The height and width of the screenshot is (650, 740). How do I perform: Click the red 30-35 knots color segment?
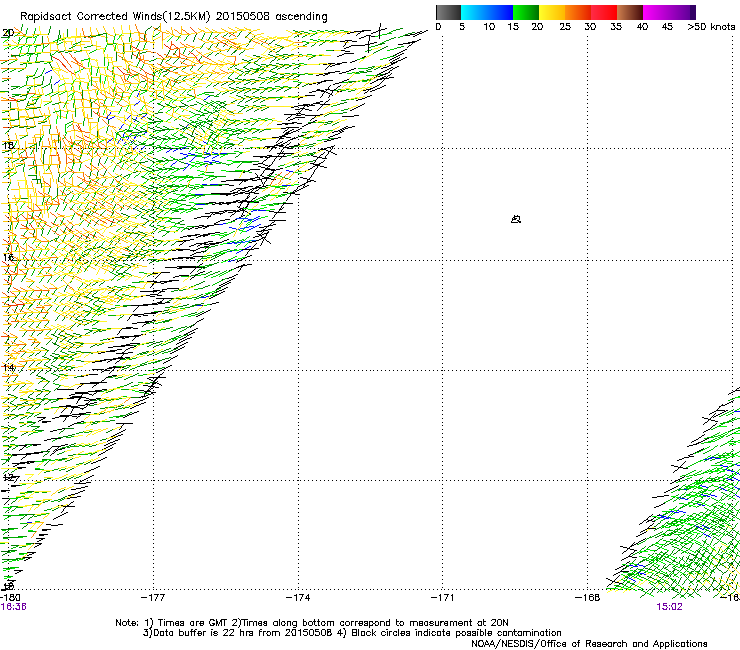click(604, 12)
